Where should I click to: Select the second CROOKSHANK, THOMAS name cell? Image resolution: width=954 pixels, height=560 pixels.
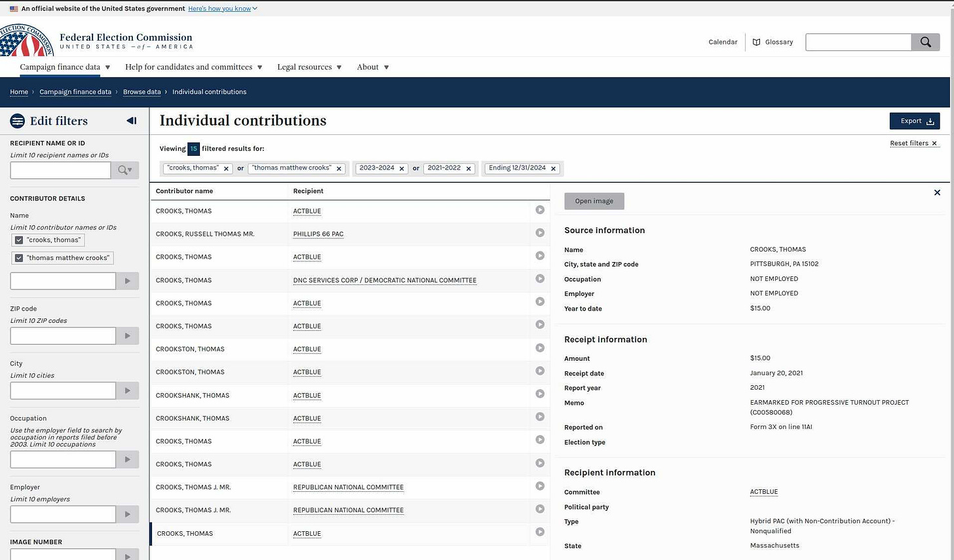[x=193, y=419]
